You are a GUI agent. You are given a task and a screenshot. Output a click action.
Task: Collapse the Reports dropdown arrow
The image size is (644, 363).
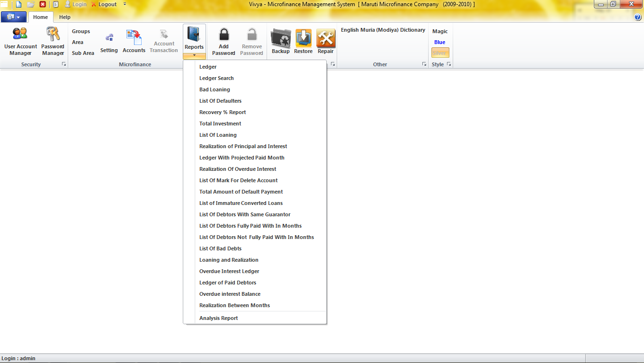point(194,55)
